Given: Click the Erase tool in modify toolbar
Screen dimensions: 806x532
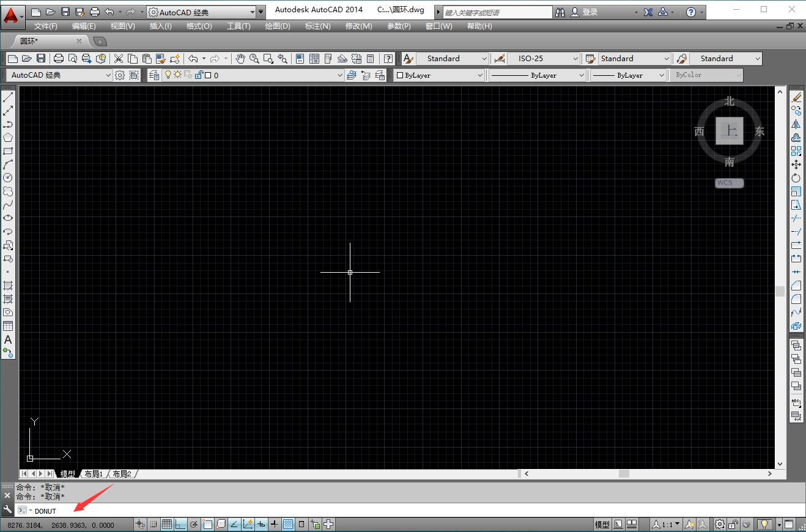Looking at the screenshot, I should click(x=796, y=97).
